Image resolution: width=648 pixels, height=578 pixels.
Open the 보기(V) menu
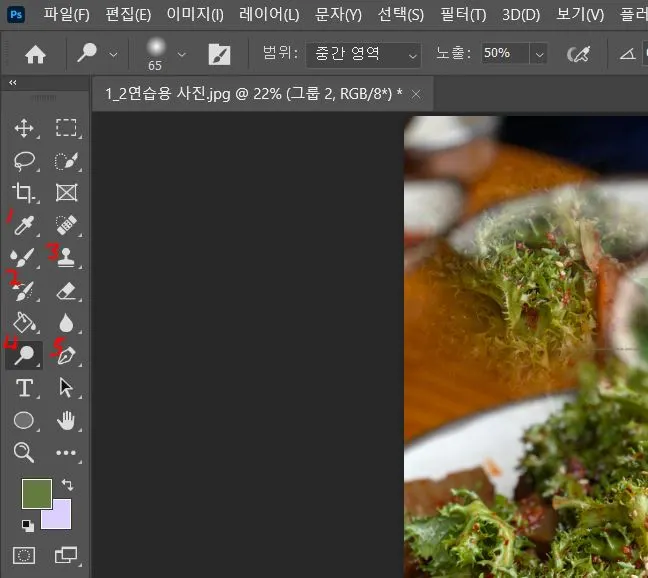pyautogui.click(x=580, y=15)
